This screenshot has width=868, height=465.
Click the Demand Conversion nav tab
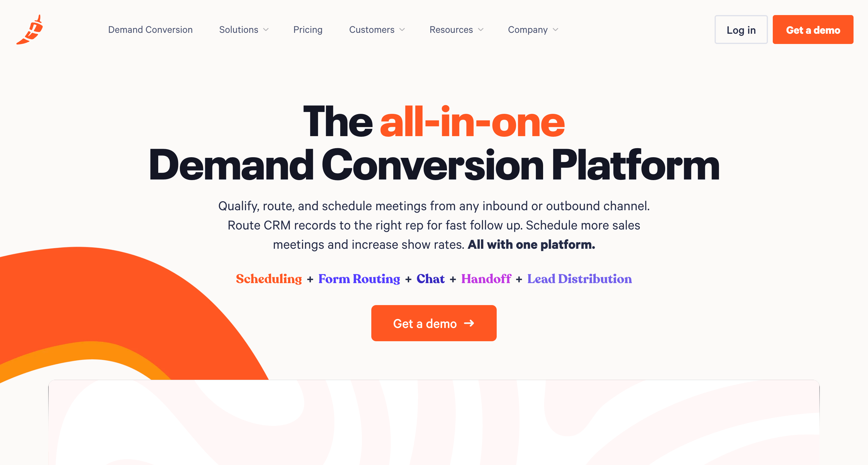(150, 30)
